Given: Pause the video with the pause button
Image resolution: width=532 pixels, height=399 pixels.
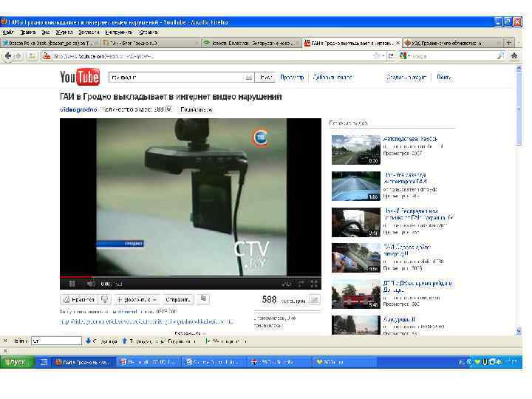Looking at the screenshot, I should point(72,284).
